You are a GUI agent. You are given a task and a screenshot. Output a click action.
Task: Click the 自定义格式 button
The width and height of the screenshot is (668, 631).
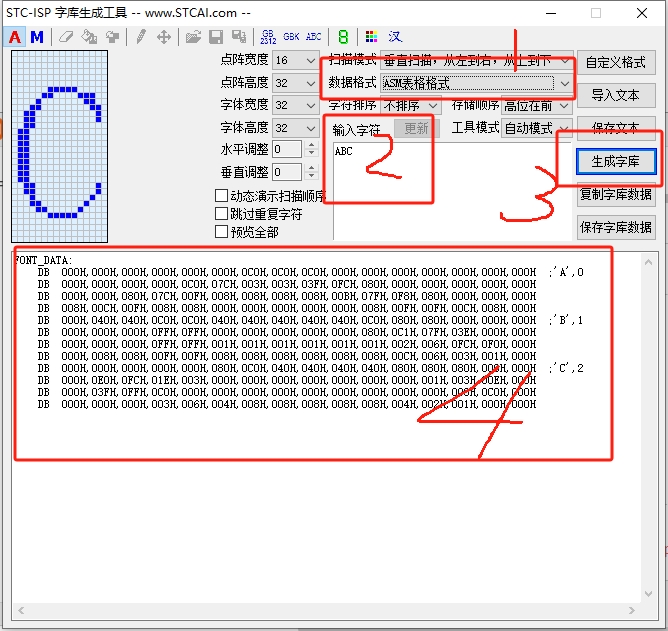point(616,63)
